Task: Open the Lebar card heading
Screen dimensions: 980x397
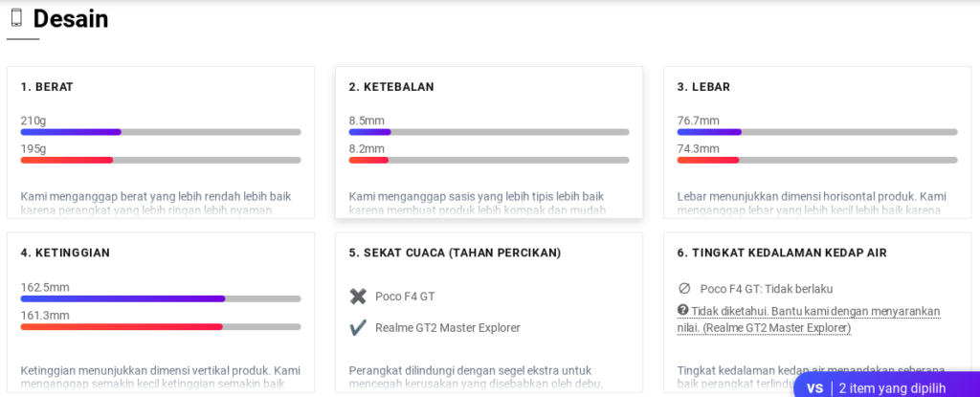Action: tap(703, 87)
